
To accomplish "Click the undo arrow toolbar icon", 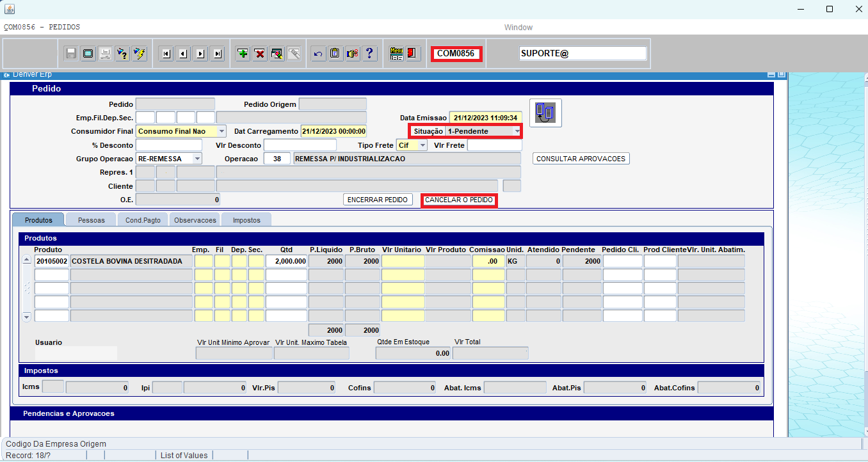I will tap(317, 54).
